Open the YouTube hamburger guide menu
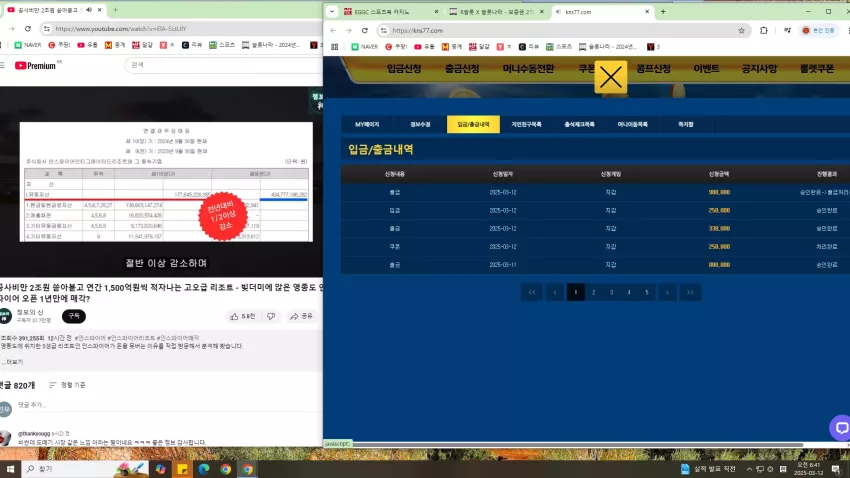The image size is (850, 478). 2,66
